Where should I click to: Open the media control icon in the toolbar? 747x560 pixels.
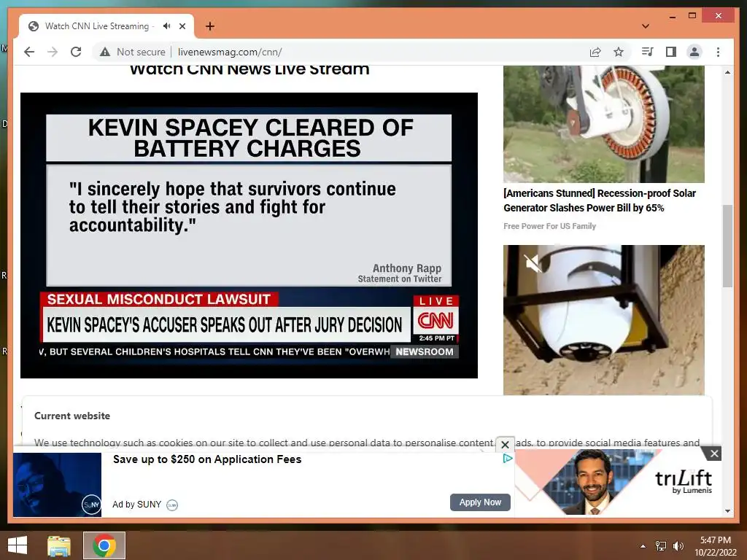point(647,52)
